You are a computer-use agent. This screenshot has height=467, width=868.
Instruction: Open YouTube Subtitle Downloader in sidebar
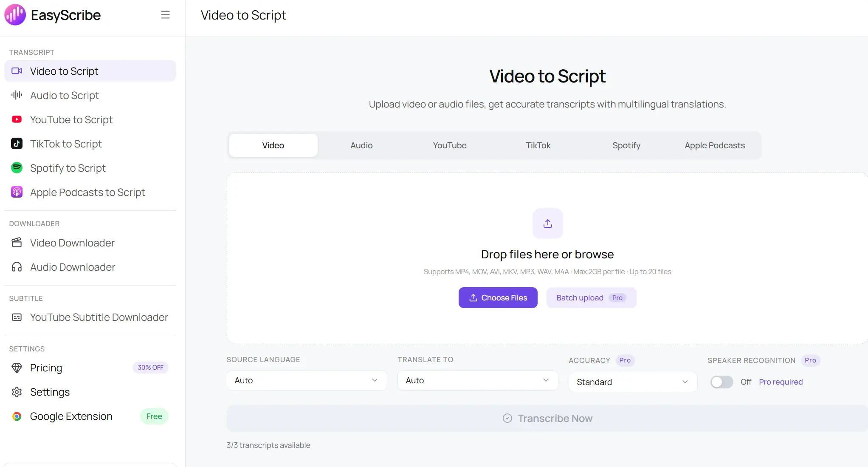coord(90,317)
